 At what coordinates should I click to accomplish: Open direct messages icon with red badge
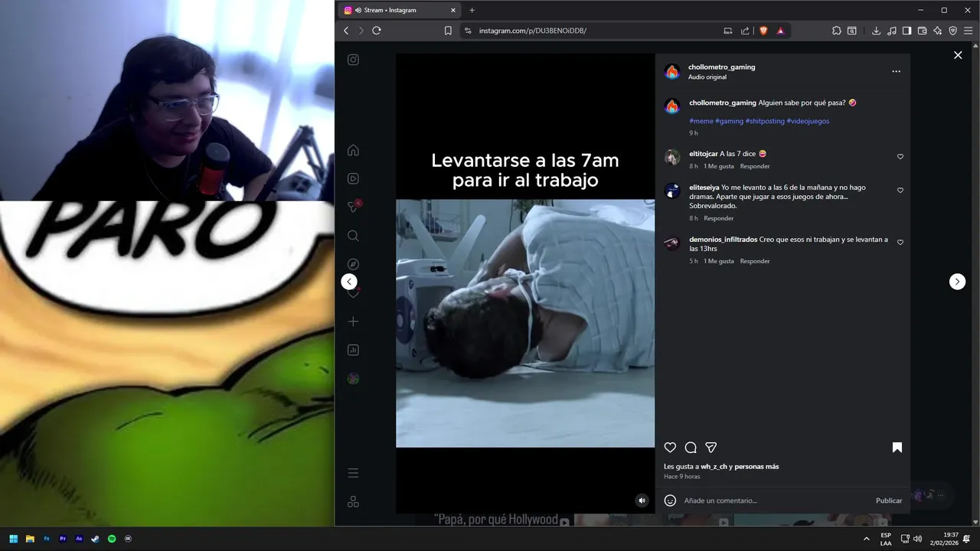(354, 207)
